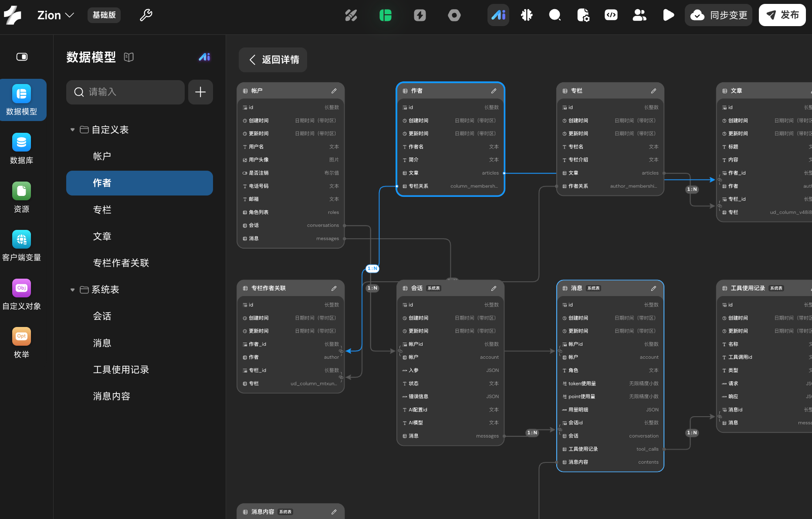
Task: Click the 返回详情 back button
Action: [x=273, y=60]
